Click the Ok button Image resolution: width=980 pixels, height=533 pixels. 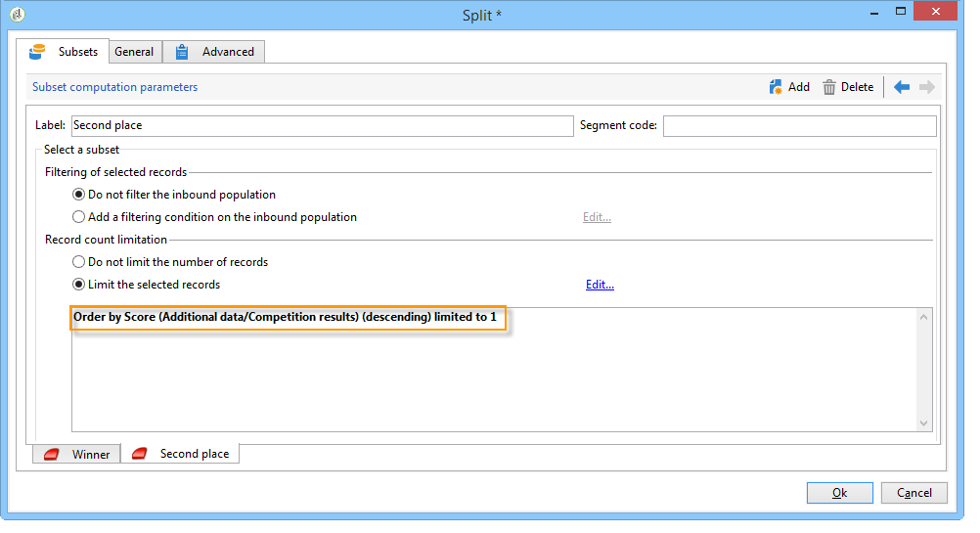click(x=839, y=493)
